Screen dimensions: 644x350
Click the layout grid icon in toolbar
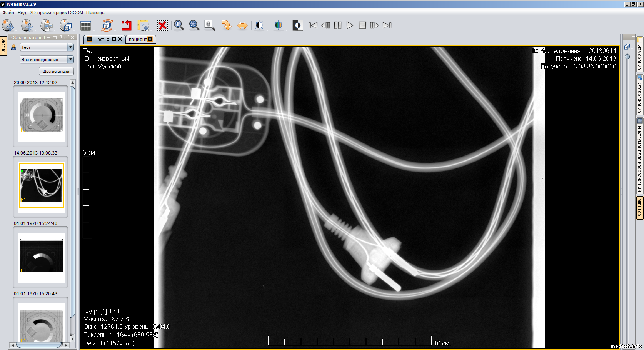[x=85, y=26]
